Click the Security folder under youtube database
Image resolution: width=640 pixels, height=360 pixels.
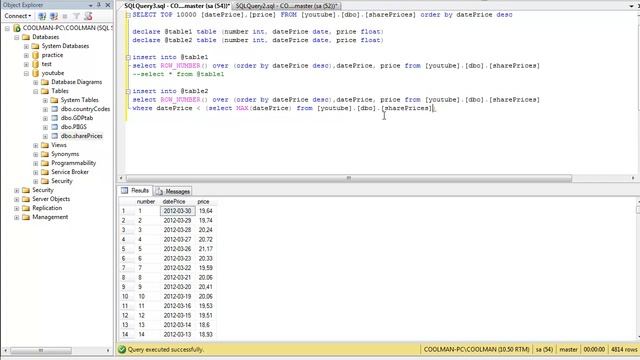click(x=62, y=181)
